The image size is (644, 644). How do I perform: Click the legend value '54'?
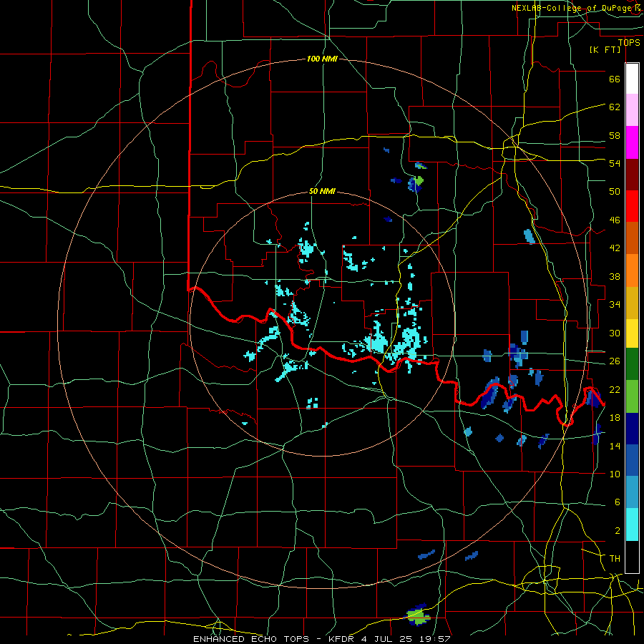tap(615, 163)
